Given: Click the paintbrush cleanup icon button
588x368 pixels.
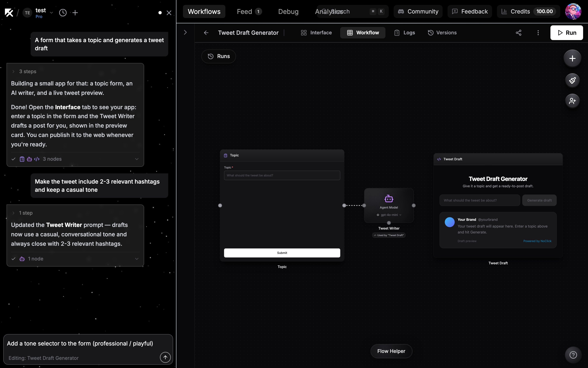Looking at the screenshot, I should 572,80.
